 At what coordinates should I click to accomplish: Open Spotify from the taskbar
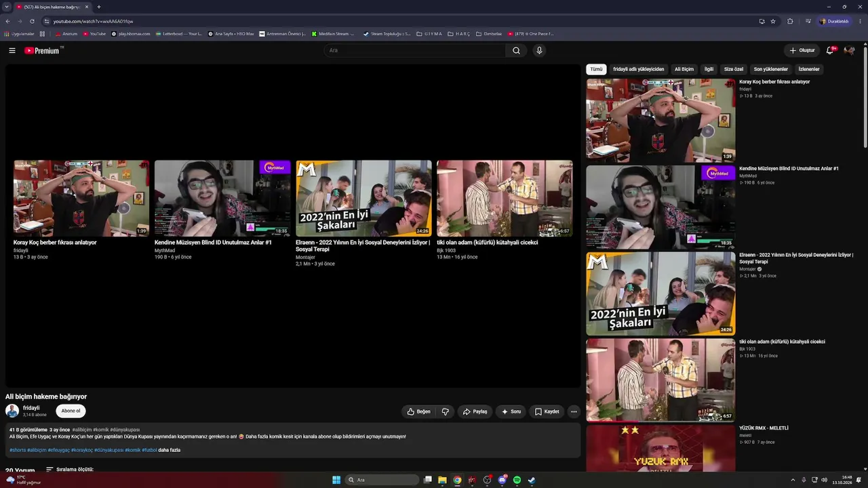pyautogui.click(x=517, y=480)
